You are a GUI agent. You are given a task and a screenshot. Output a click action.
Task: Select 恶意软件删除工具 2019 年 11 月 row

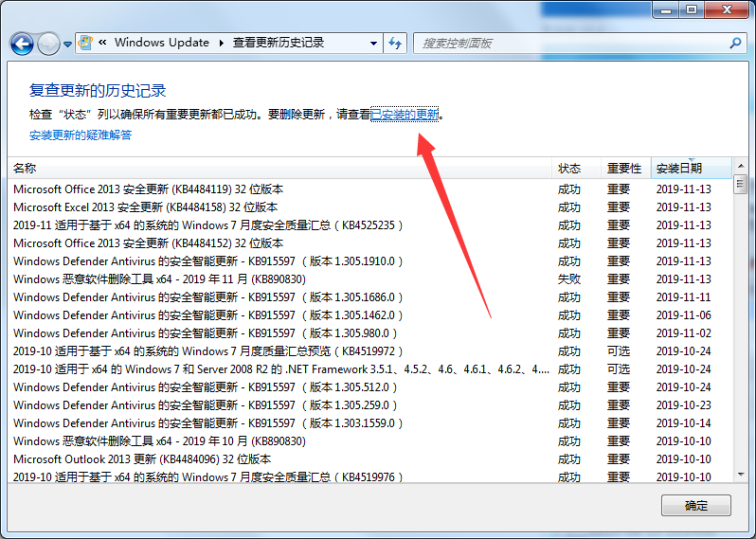tap(369, 279)
